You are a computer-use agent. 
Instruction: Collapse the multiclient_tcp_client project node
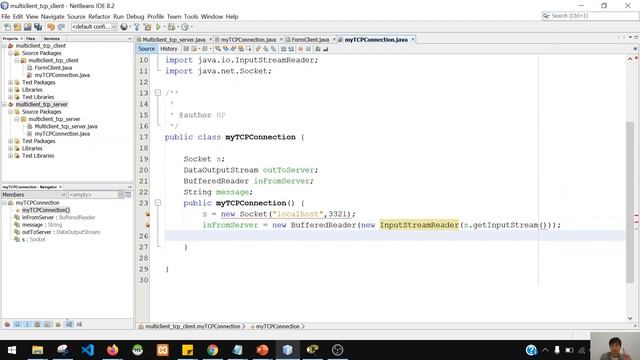coord(4,46)
